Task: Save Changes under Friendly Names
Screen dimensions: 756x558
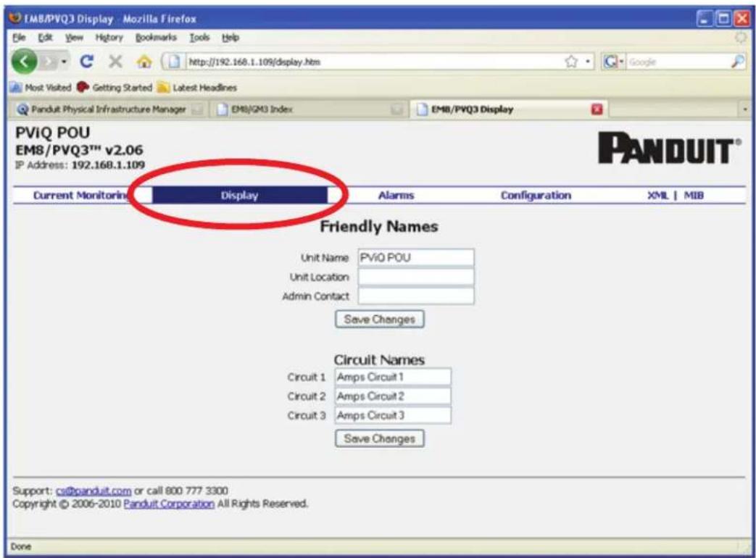Action: 379,319
